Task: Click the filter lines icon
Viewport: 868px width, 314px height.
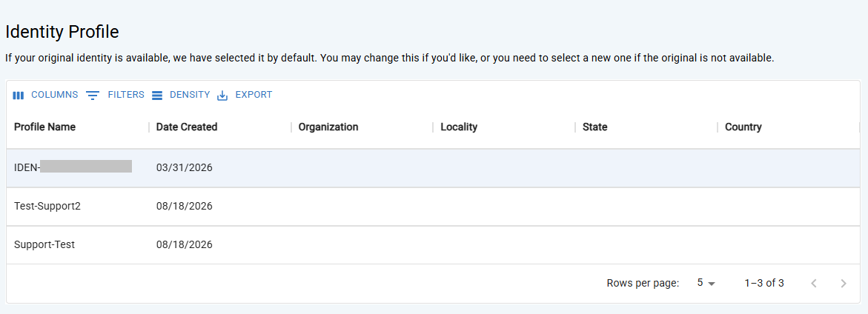Action: 93,95
